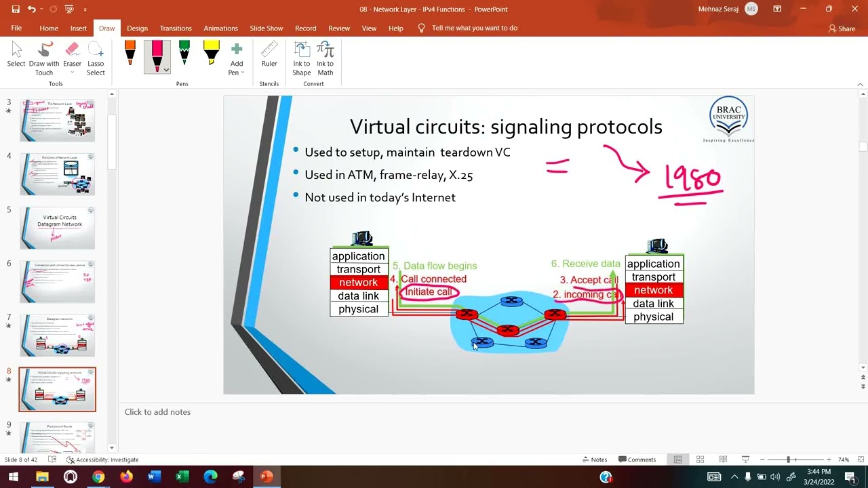Adjust the zoom slider handle
Screen dimensions: 868x488
point(789,460)
